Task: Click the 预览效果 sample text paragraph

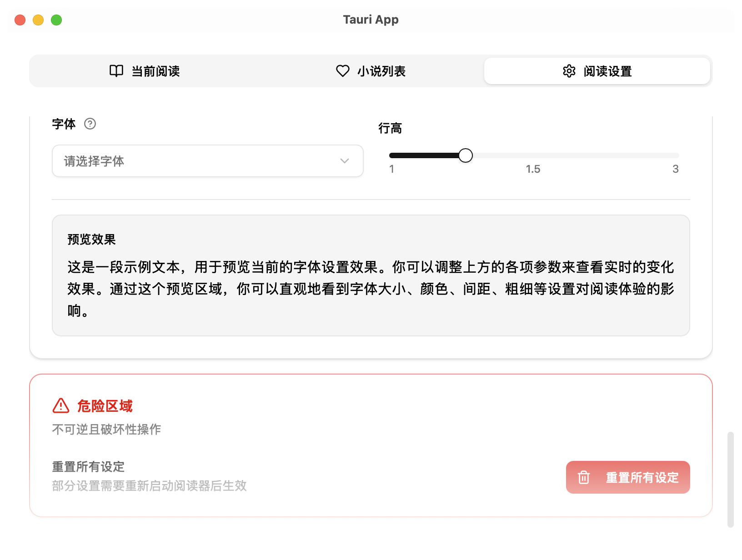Action: pos(370,289)
